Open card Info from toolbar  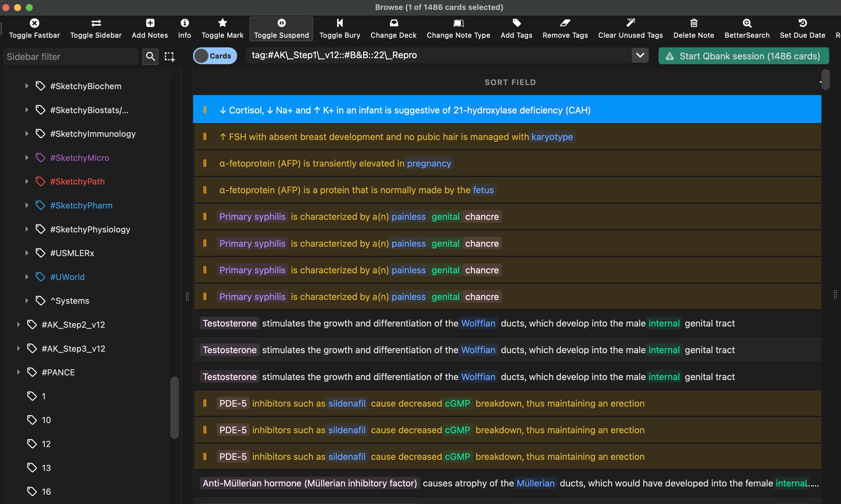[185, 23]
